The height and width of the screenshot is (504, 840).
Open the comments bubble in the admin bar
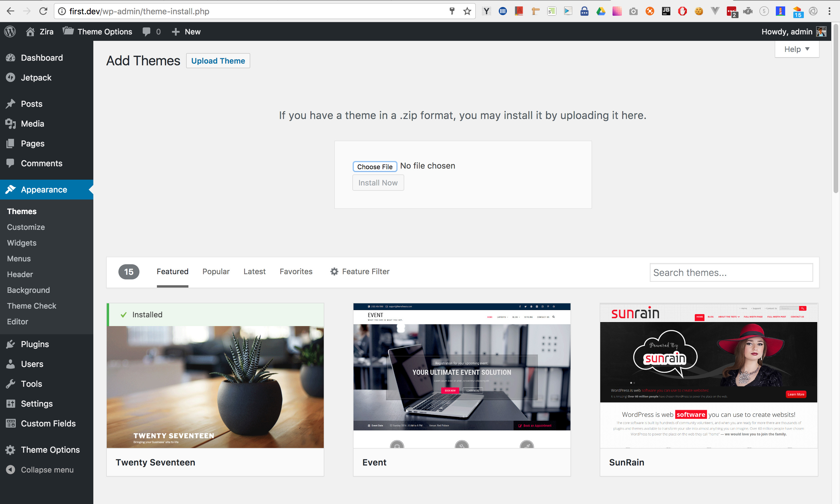point(146,32)
